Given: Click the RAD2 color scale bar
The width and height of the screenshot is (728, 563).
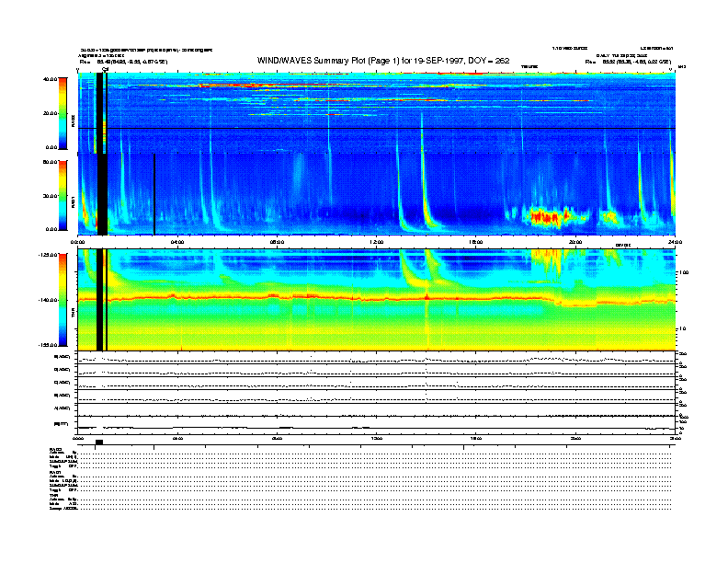Looking at the screenshot, I should click(x=63, y=114).
